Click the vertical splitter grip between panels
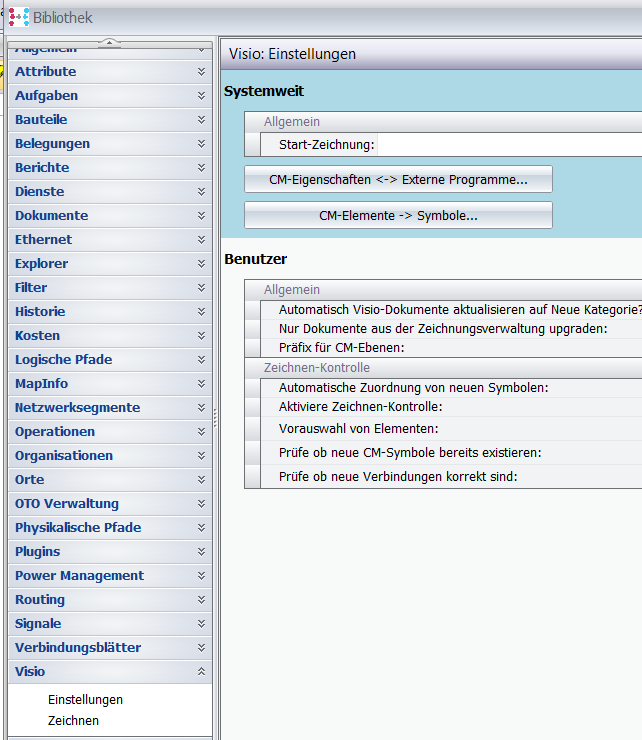This screenshot has width=642, height=740. tap(215, 418)
